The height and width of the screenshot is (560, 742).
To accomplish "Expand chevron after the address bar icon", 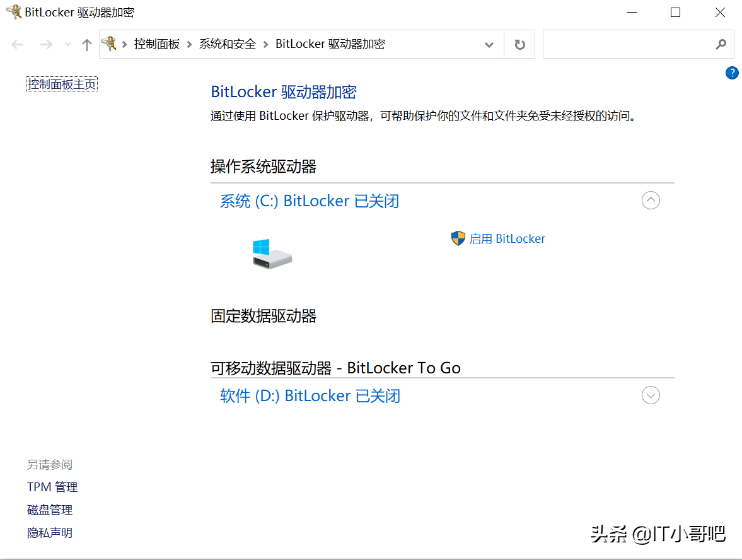I will [124, 45].
